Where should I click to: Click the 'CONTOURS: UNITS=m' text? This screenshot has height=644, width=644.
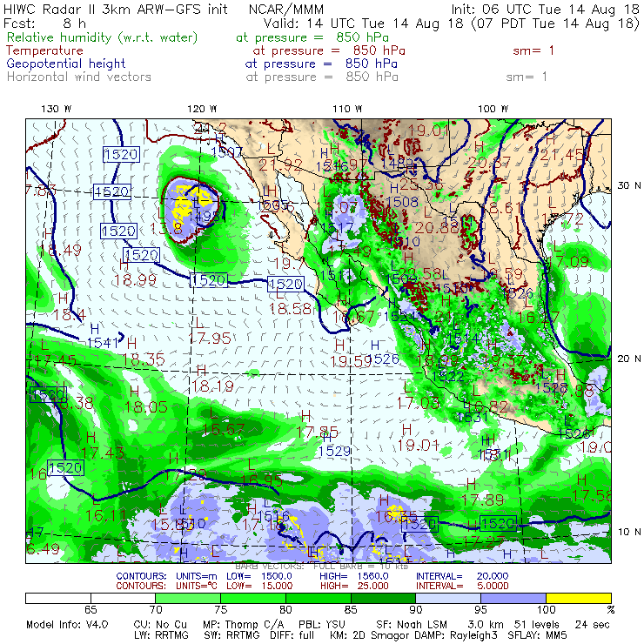tap(167, 576)
